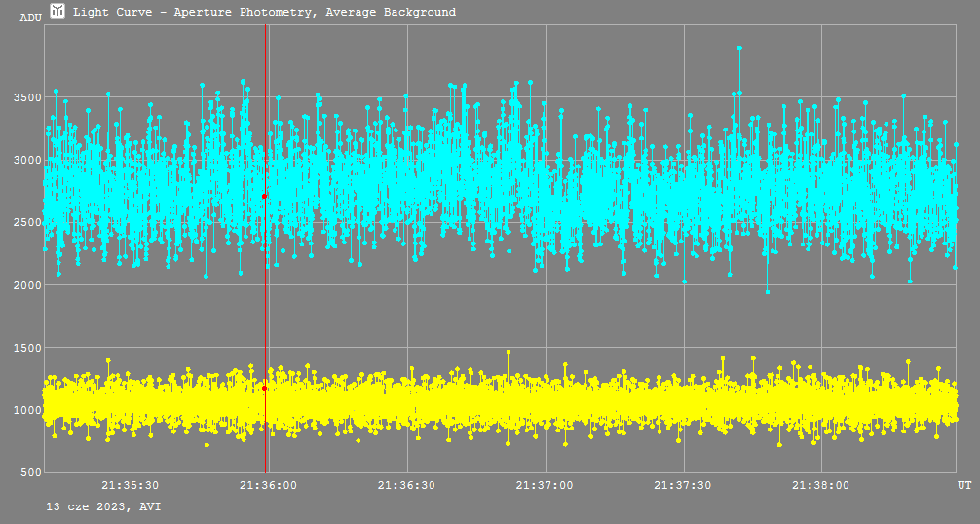Click the red point on the yellow curve

pyautogui.click(x=264, y=388)
